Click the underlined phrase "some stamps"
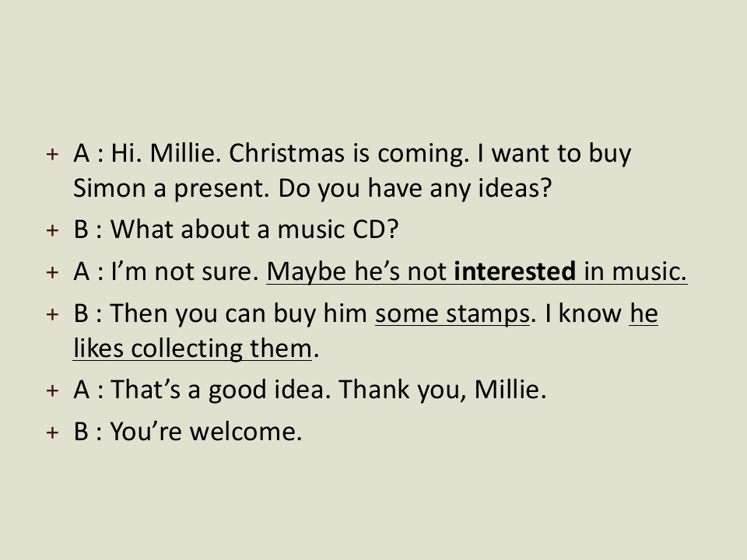The height and width of the screenshot is (560, 747). coord(452,314)
